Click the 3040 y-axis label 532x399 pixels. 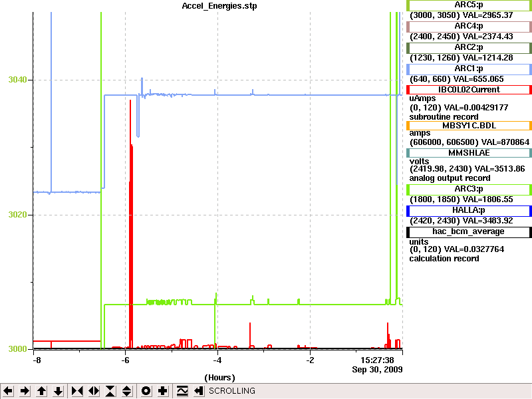coord(17,80)
